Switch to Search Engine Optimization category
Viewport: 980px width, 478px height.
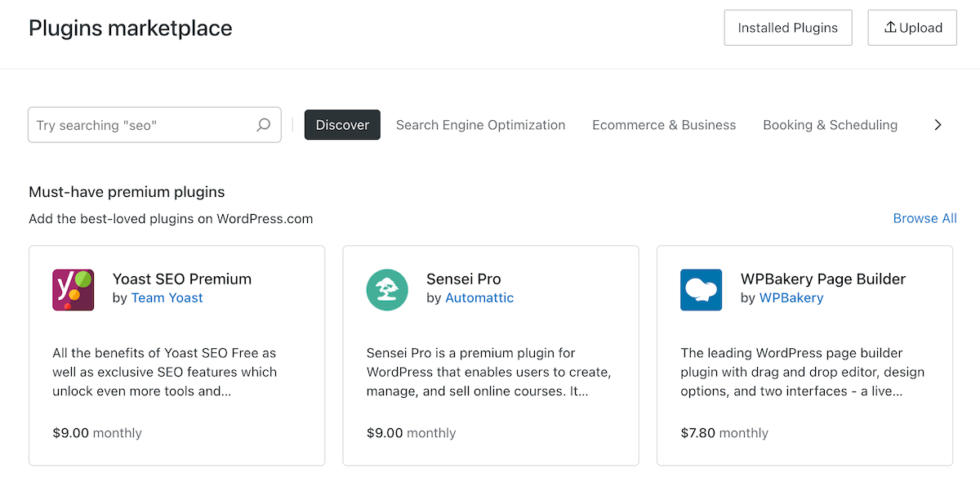[480, 125]
